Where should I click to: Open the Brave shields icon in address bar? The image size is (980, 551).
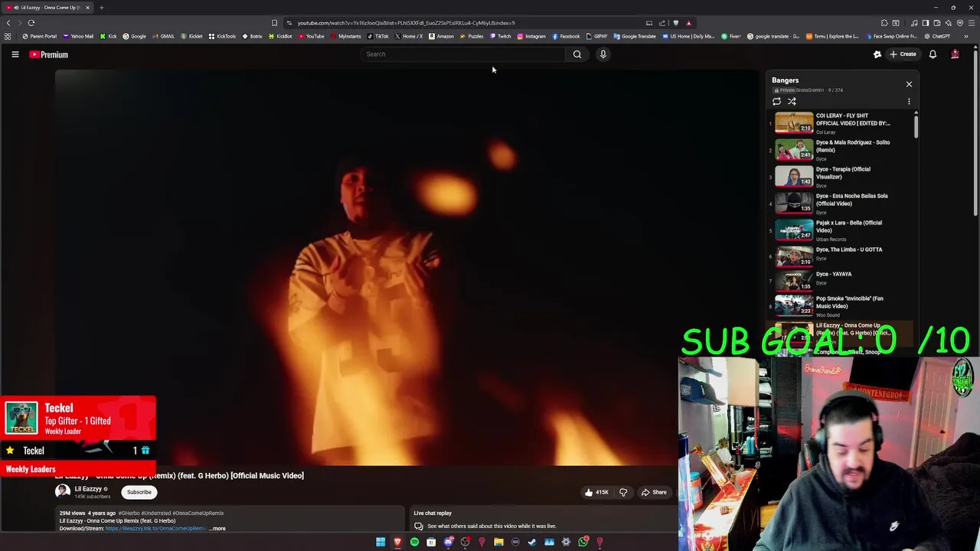click(x=675, y=23)
